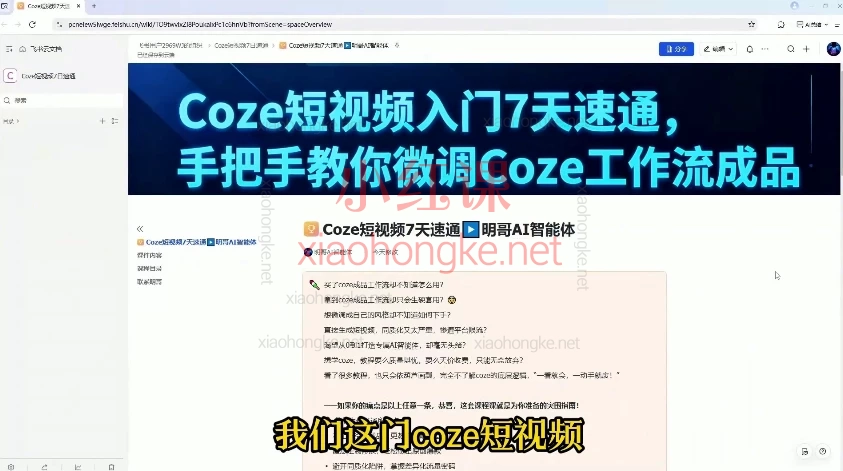Click the document title Coze短视频7天速通

coord(439,230)
